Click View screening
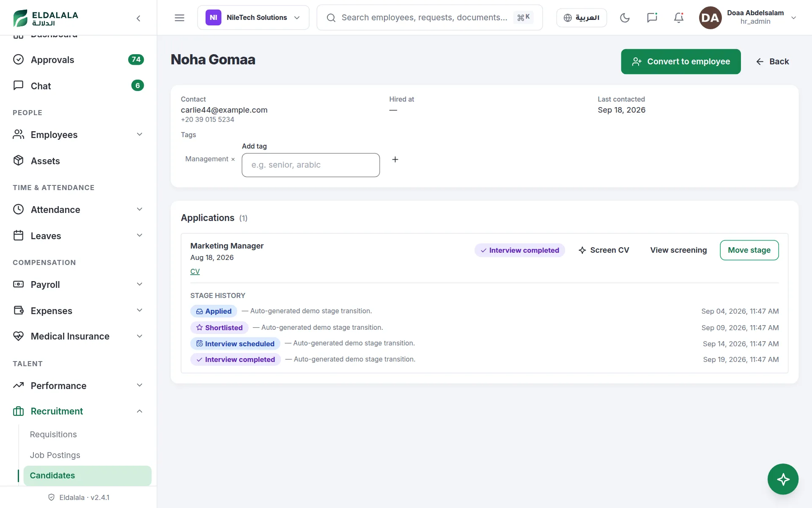This screenshot has height=508, width=812. (x=678, y=250)
